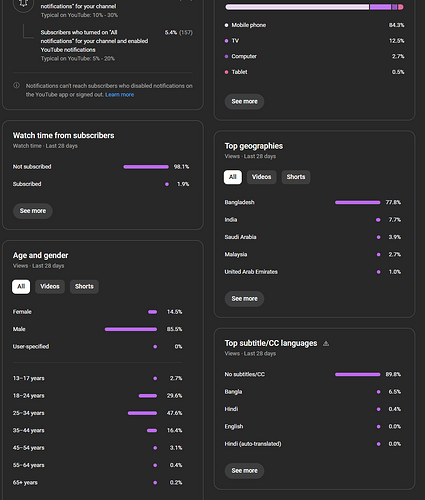Show Shorts in Age and gender
425x500 pixels.
point(84,287)
